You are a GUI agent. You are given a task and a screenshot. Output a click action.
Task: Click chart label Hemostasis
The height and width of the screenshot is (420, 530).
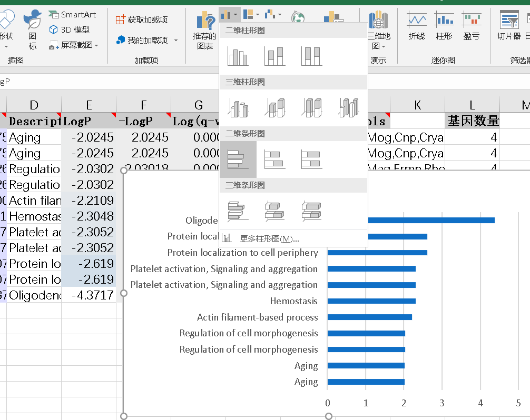(x=294, y=301)
